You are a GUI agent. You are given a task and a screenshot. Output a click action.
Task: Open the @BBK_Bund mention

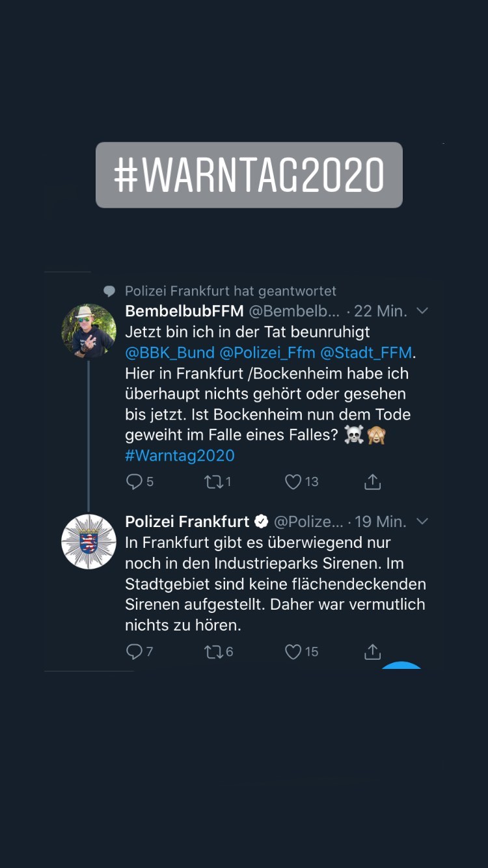pos(170,353)
